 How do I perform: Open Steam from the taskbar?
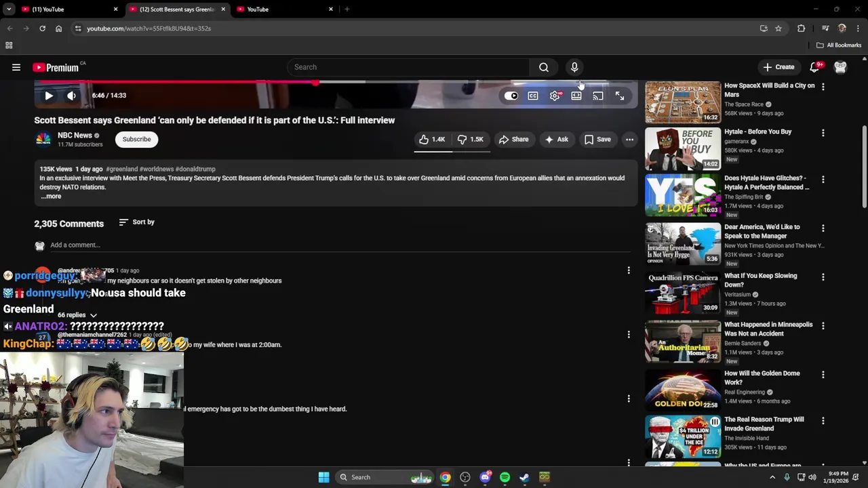[524, 477]
